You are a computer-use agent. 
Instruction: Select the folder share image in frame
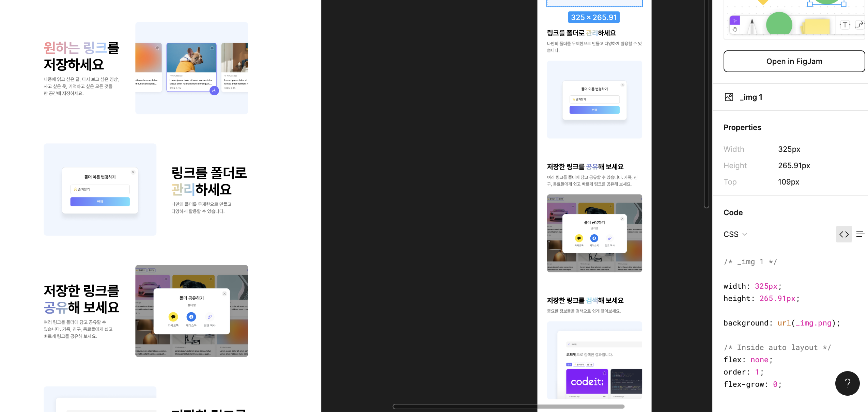point(594,233)
